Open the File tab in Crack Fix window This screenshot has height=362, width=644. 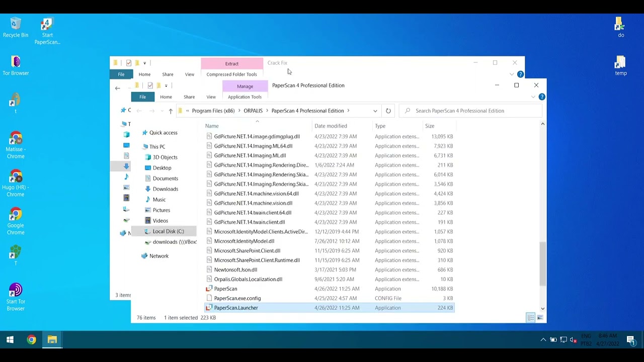pyautogui.click(x=121, y=74)
